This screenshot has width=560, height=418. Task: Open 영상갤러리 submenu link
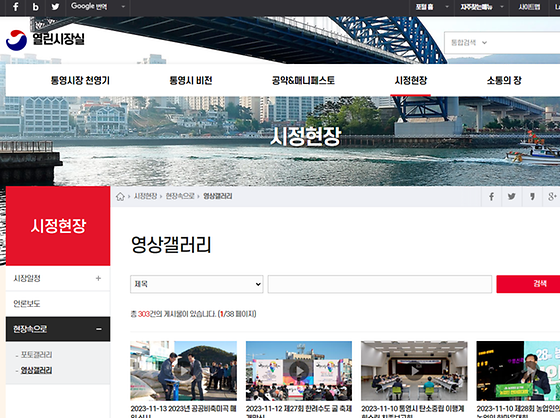point(36,370)
